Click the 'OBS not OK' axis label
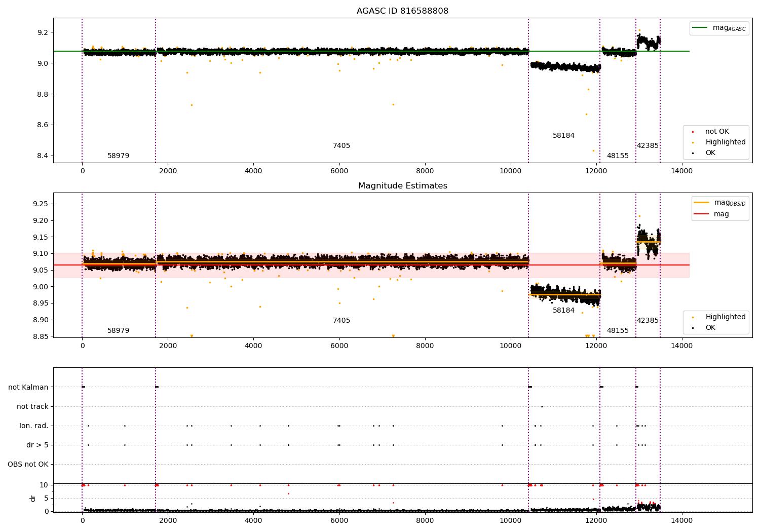Screen dimensions: 760x532 point(28,465)
